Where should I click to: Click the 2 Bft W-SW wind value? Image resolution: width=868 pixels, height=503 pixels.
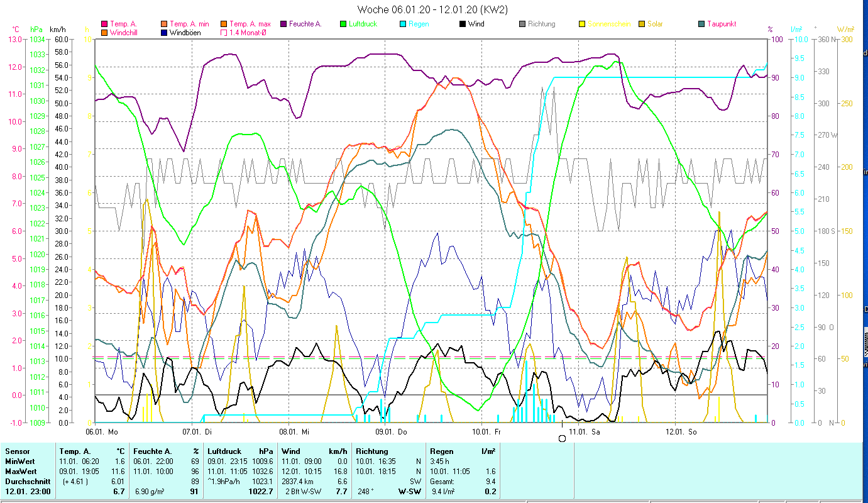click(303, 491)
